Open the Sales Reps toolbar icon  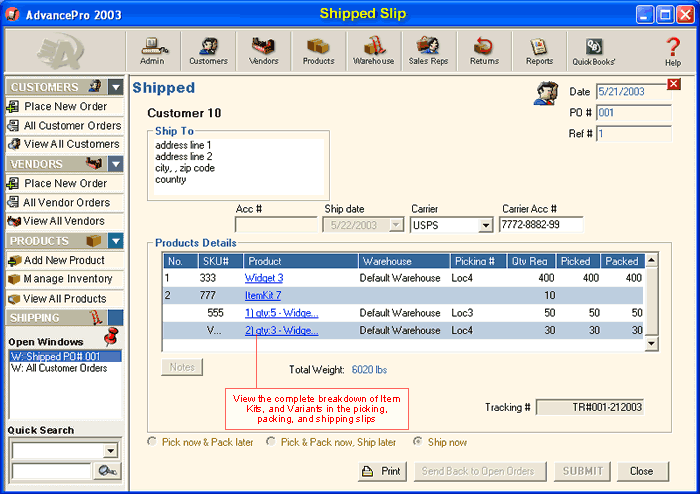tap(429, 51)
